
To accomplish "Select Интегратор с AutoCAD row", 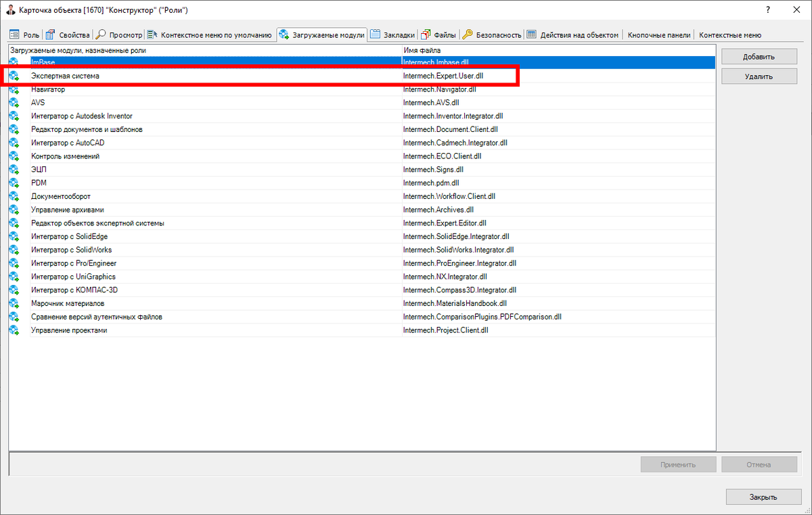I will point(362,143).
